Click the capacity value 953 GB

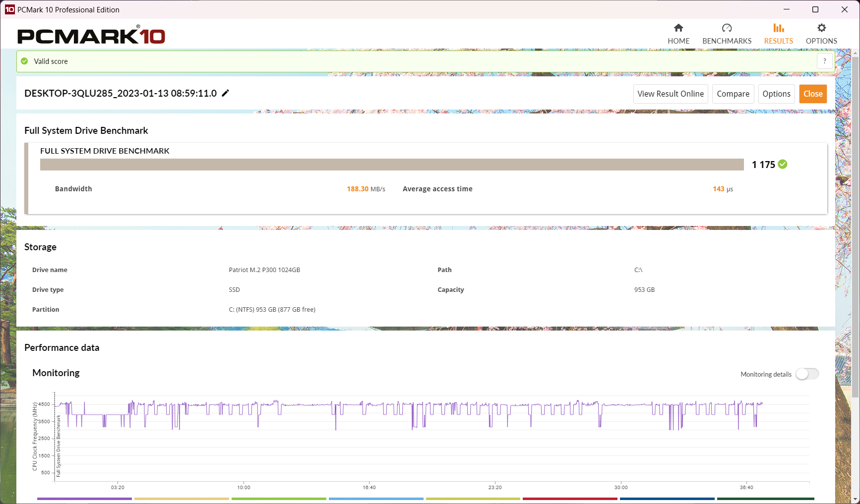pos(644,290)
